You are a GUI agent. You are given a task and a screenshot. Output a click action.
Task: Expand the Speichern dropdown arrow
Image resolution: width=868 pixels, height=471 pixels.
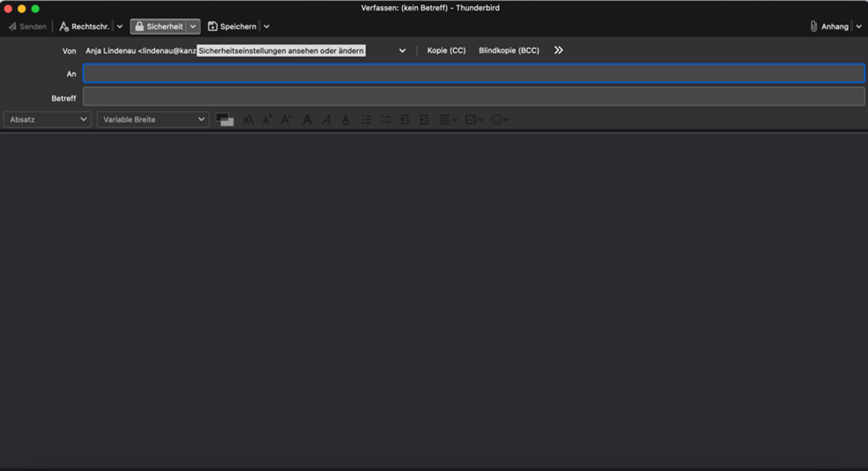266,27
